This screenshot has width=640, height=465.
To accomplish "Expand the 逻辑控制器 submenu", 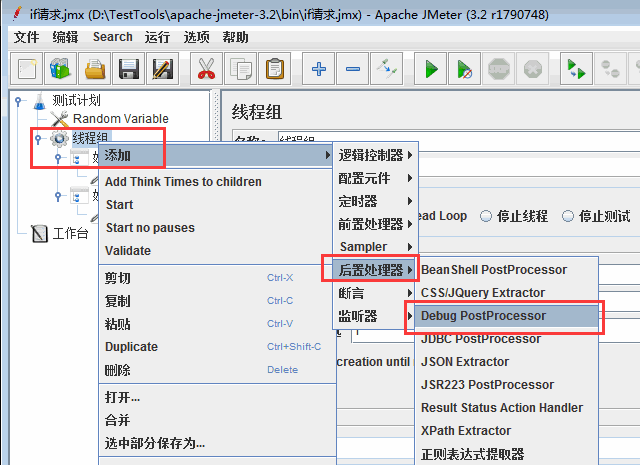I will click(x=376, y=155).
